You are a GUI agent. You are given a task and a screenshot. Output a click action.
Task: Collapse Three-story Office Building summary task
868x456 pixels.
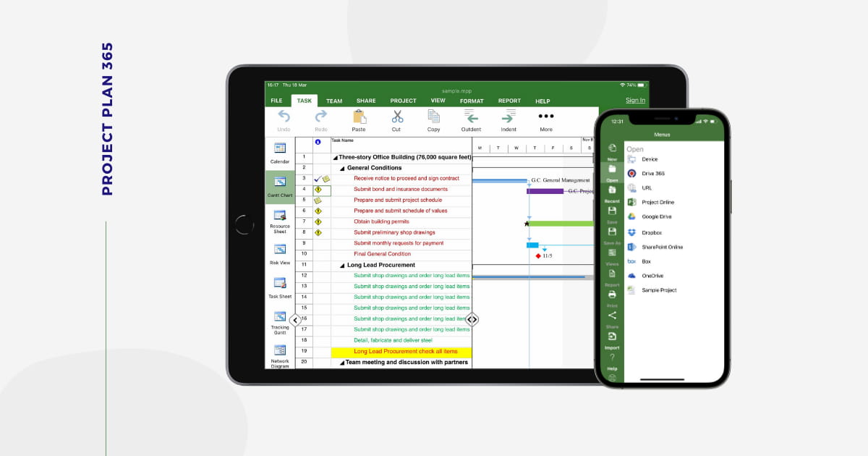click(335, 157)
